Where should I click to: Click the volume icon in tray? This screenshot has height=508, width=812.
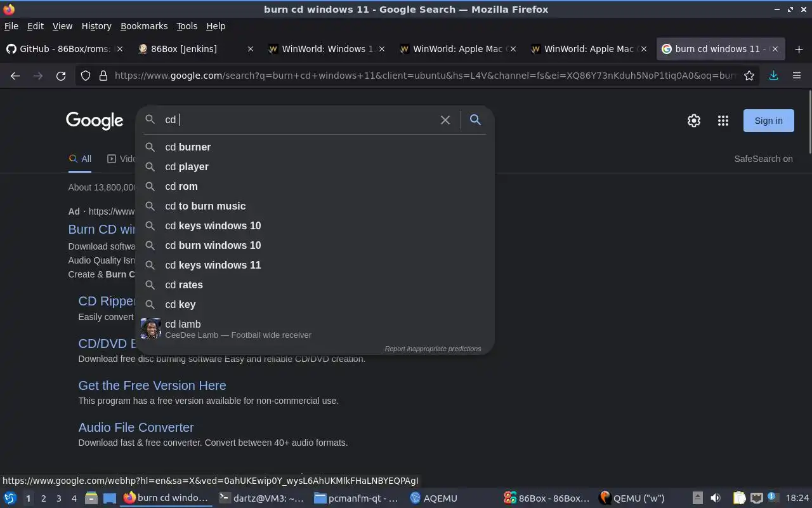[x=715, y=498]
